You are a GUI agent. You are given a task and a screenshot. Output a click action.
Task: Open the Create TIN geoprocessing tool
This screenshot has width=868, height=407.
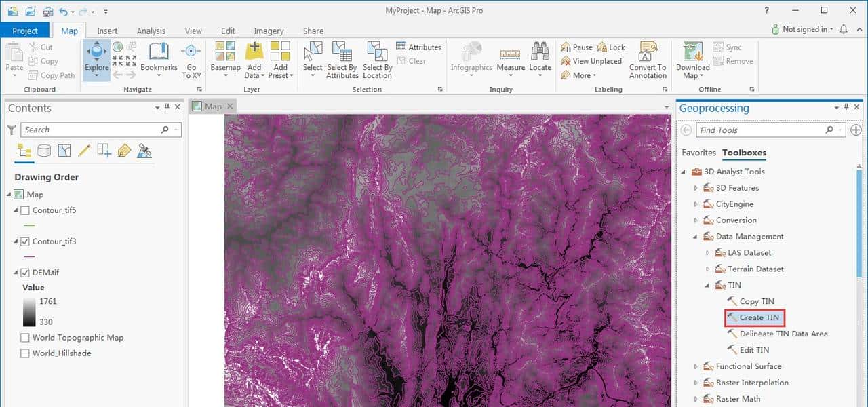(x=755, y=317)
